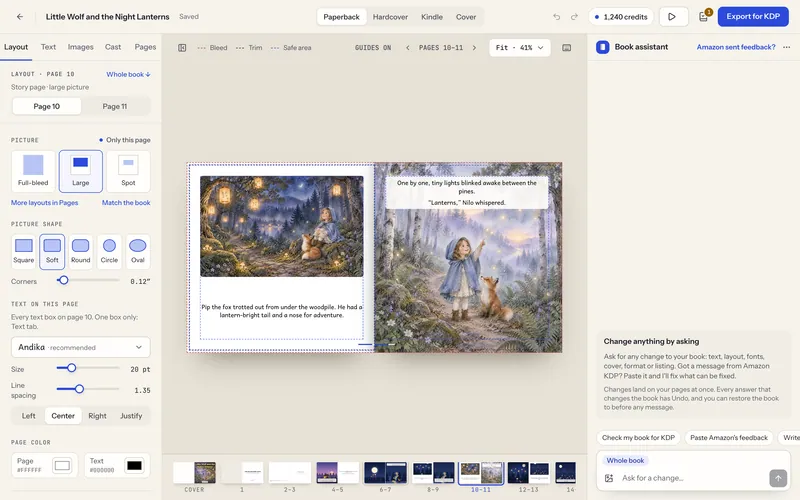
Task: Open the notifications icon with badge
Action: [x=704, y=16]
